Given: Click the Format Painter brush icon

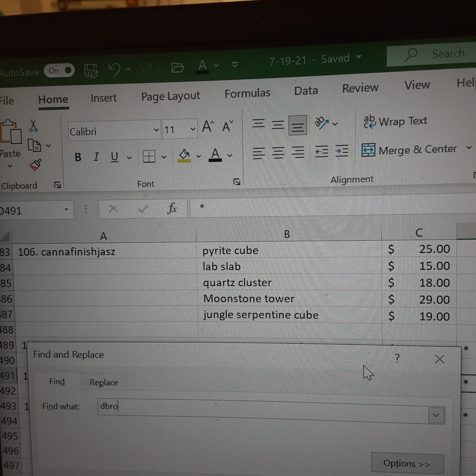Looking at the screenshot, I should click(35, 165).
